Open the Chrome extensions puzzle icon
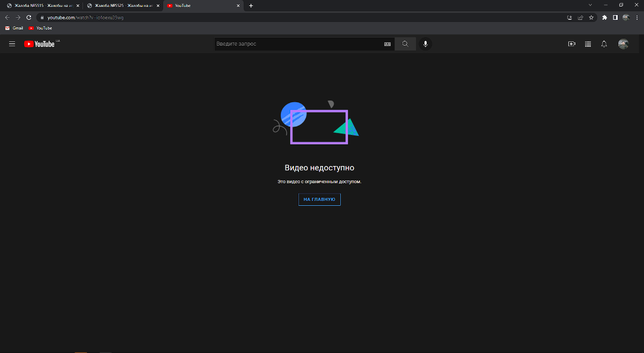644x353 pixels. click(605, 17)
